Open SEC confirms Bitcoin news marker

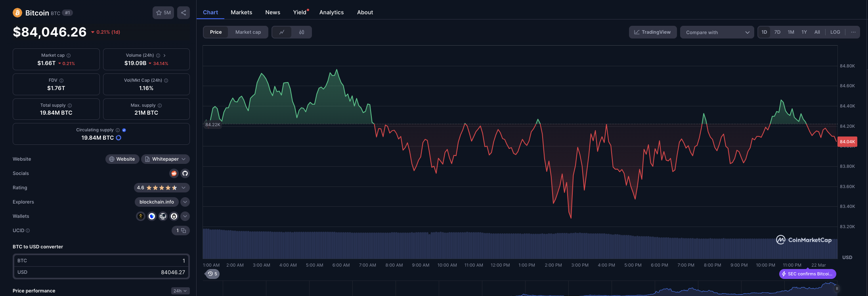808,274
